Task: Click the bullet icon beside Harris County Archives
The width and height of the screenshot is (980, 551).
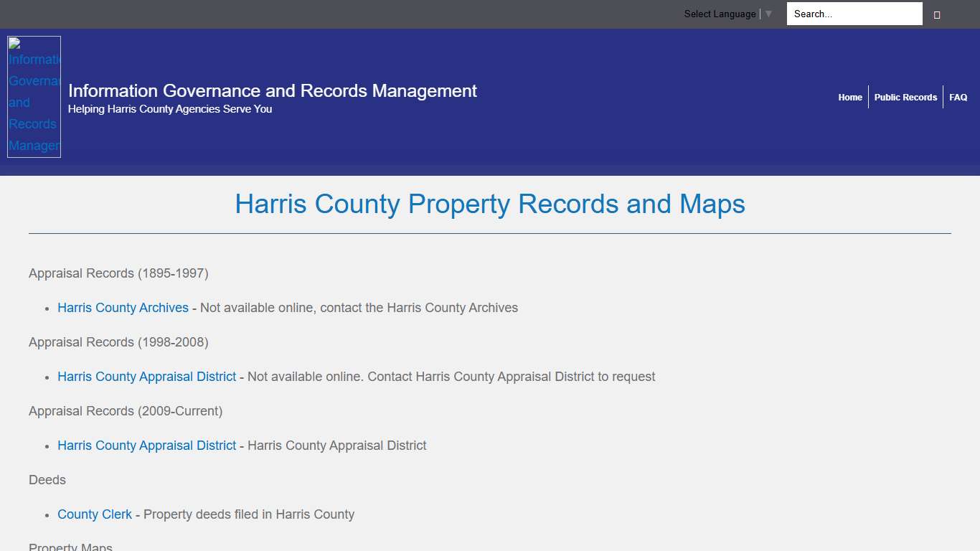Action: click(47, 308)
